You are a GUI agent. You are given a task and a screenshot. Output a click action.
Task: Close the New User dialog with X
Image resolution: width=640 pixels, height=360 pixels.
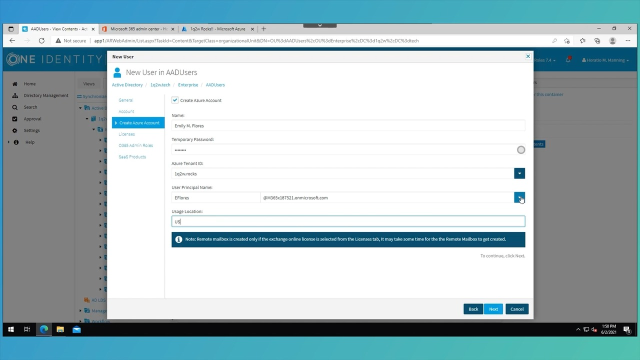click(x=528, y=56)
